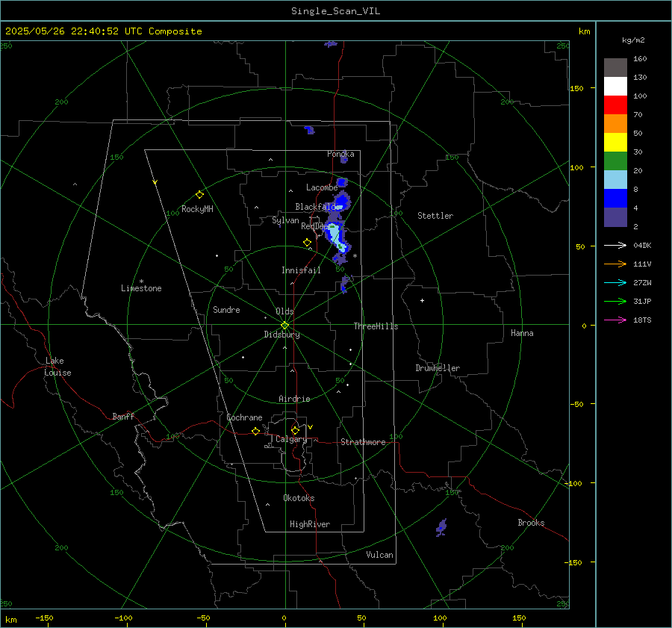This screenshot has width=672, height=628.
Task: Click the purple VIL cell northwest of Brooks
Action: coord(441,527)
